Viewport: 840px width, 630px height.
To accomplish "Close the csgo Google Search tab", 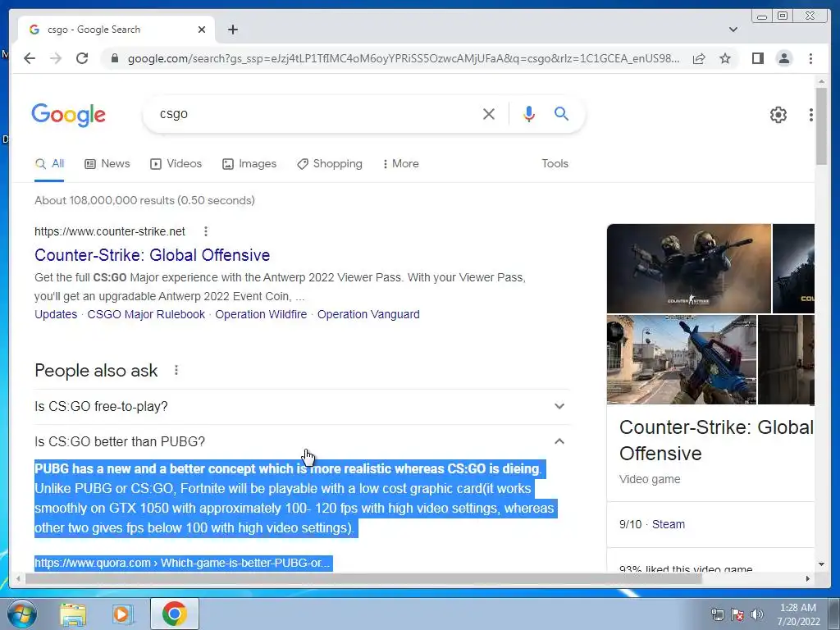I will click(x=202, y=30).
